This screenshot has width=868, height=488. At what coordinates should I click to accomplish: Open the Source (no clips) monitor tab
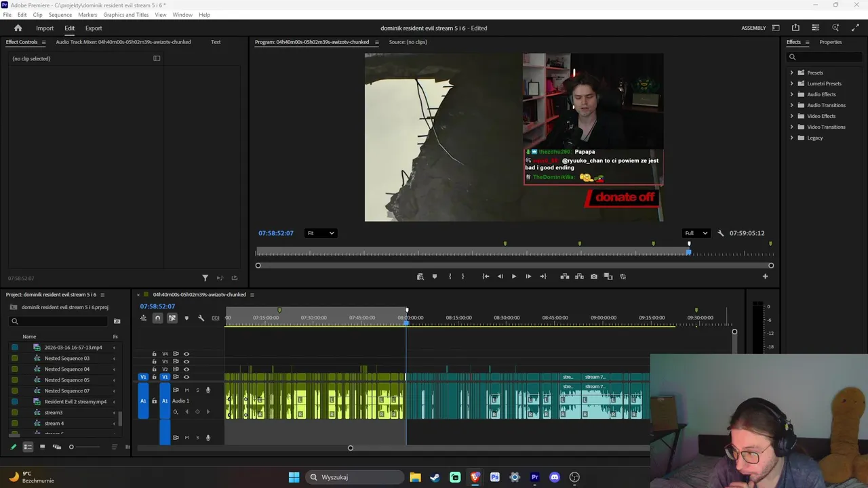coord(408,42)
